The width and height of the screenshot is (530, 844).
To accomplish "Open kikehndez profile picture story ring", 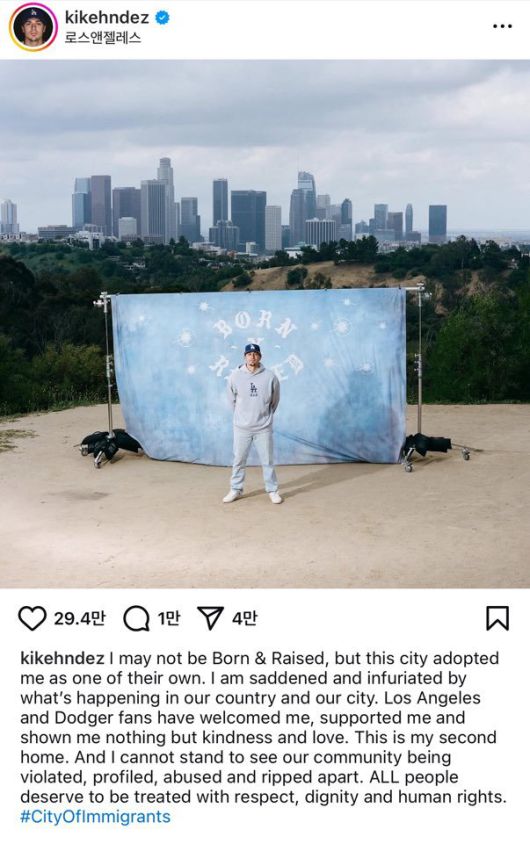I will [33, 27].
